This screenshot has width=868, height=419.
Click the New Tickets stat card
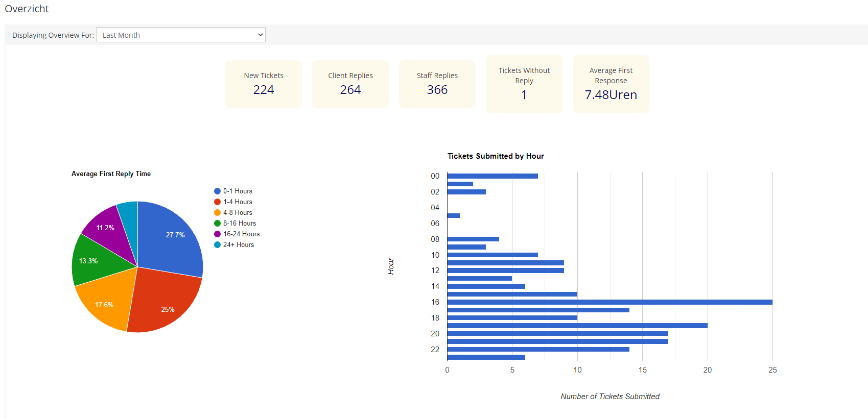pyautogui.click(x=264, y=84)
